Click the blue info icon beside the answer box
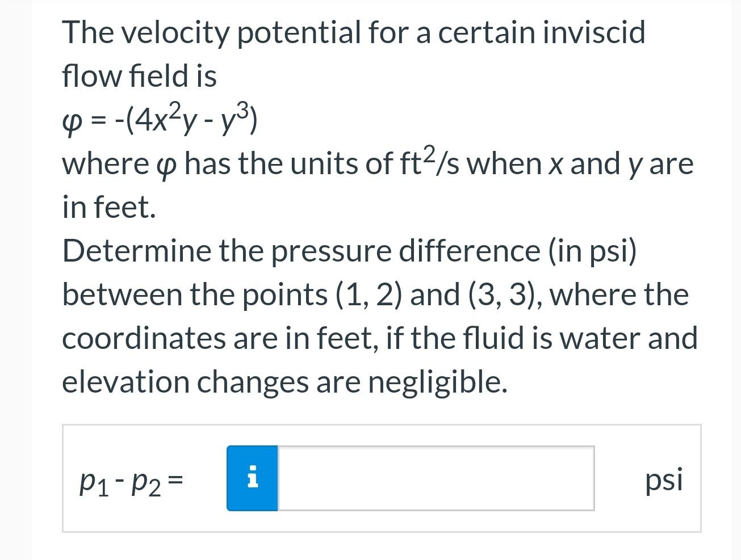 click(x=252, y=478)
